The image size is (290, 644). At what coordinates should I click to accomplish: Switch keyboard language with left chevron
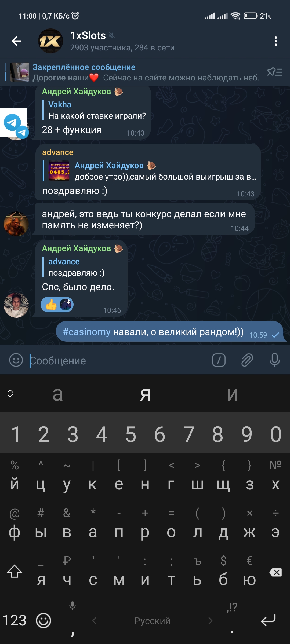(94, 621)
